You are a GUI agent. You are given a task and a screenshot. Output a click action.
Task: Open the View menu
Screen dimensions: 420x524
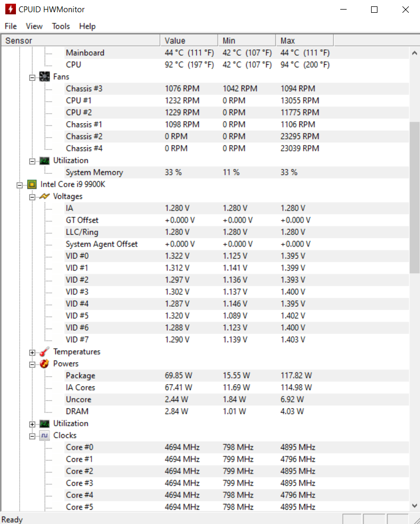pyautogui.click(x=34, y=26)
